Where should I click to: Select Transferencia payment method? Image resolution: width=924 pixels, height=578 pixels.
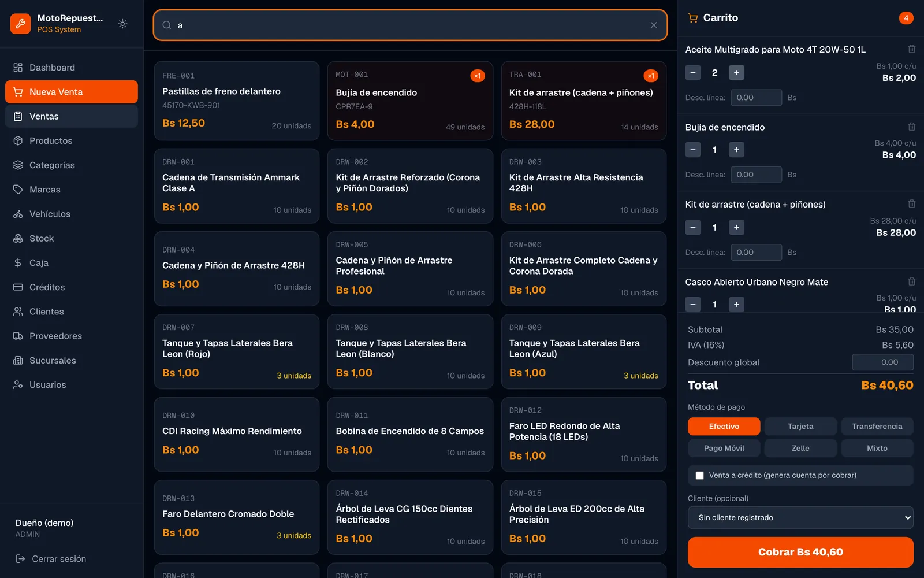877,427
